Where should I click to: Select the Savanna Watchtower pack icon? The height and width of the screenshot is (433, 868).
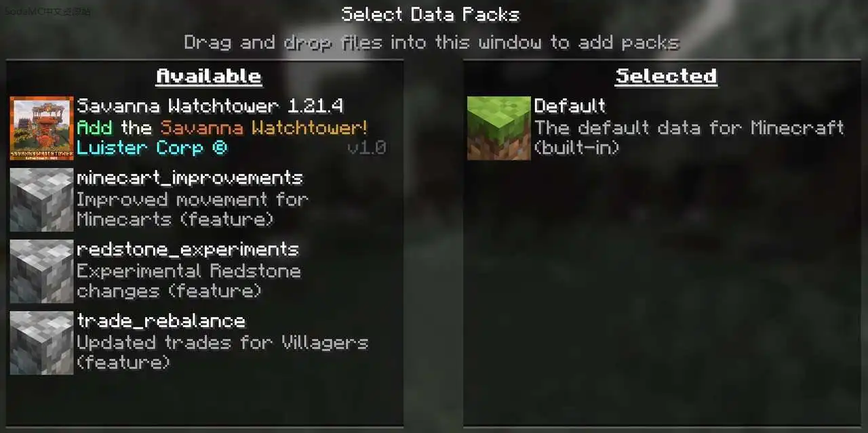click(41, 128)
